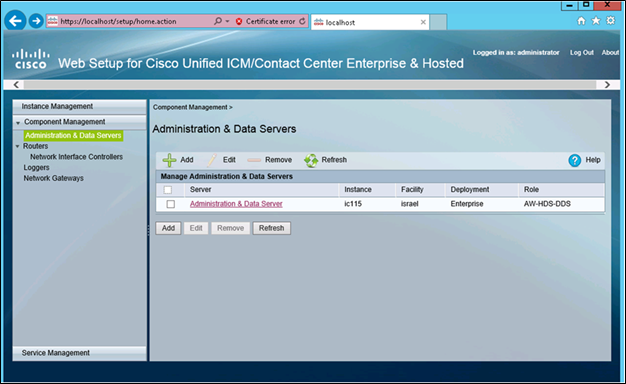Click the green plus Add icon

[x=169, y=160]
